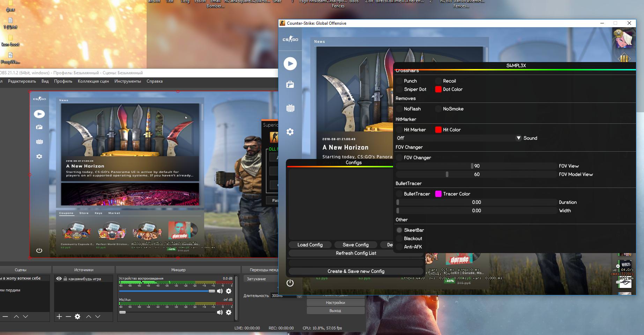Open the CS:GO Play menu icon
Image resolution: width=644 pixels, height=335 pixels.
coord(290,64)
